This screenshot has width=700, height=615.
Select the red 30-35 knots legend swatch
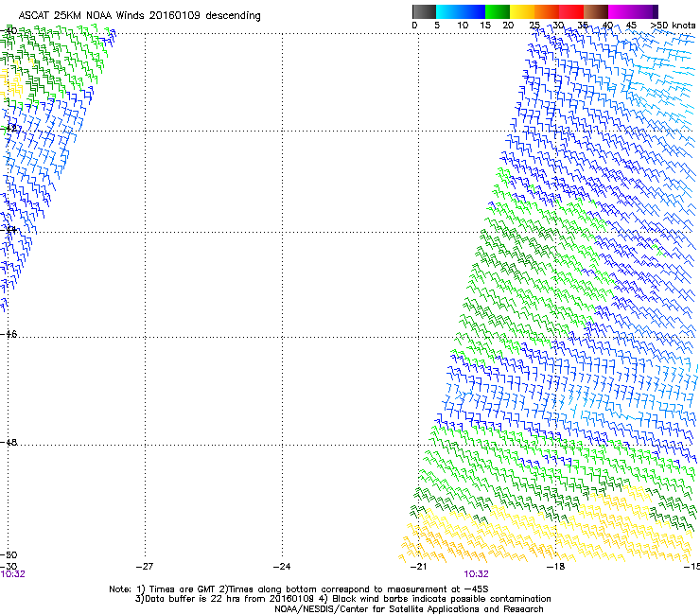click(571, 11)
